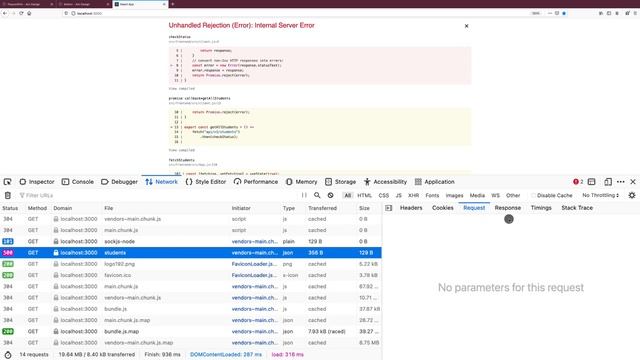Dismiss the Unhandled Rejection error overlay
Image resolution: width=640 pixels, height=360 pixels.
click(x=467, y=26)
